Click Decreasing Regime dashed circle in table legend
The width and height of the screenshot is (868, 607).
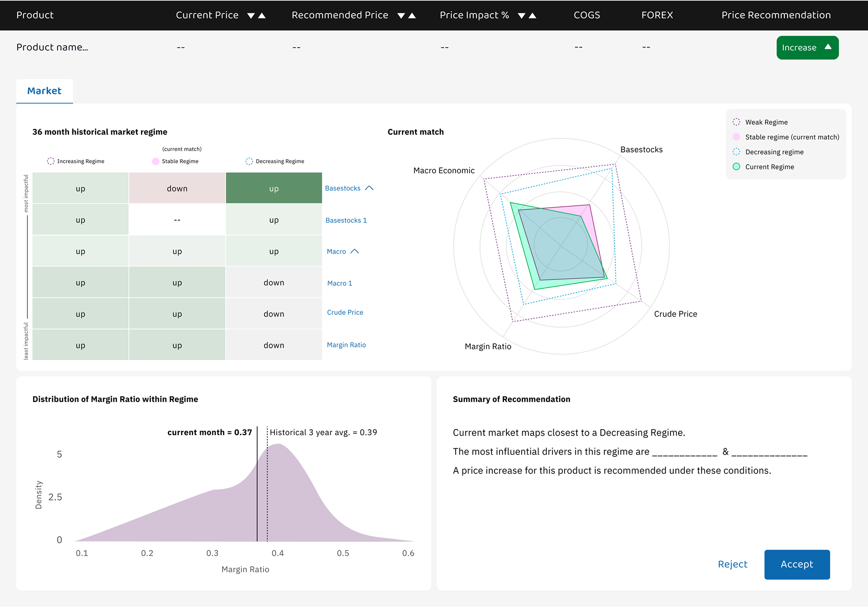[x=249, y=161]
